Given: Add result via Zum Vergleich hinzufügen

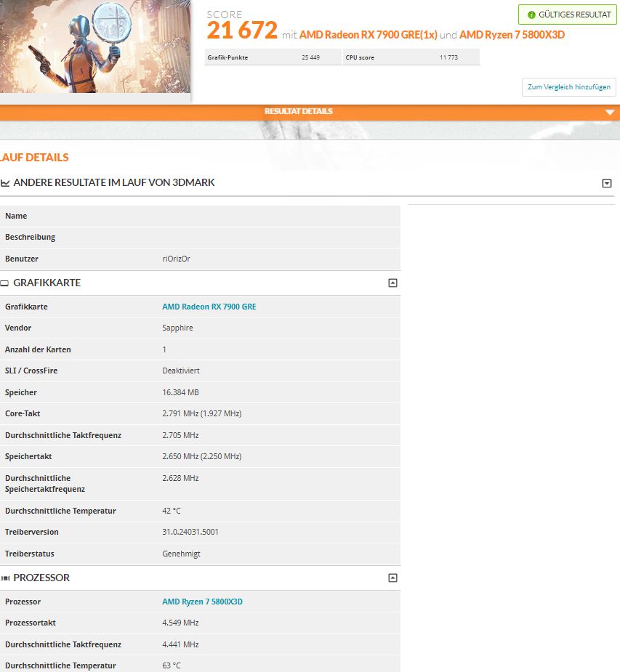Looking at the screenshot, I should coord(569,87).
